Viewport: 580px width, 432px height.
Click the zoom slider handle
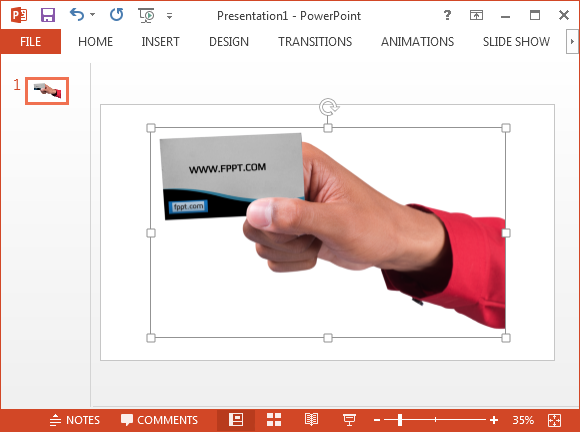coord(400,420)
